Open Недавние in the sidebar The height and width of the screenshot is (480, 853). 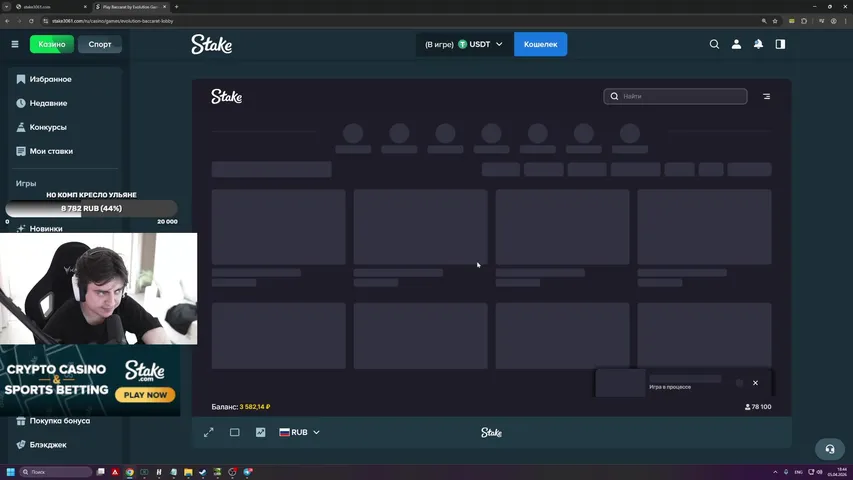(48, 103)
